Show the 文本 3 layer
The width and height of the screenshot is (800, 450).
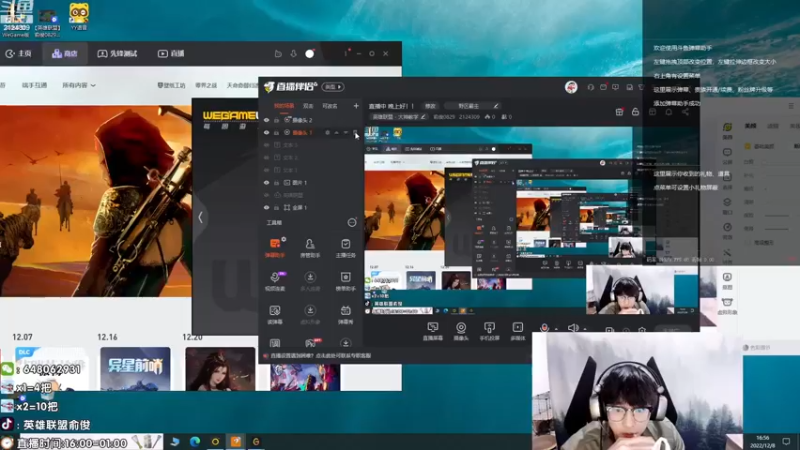[x=266, y=145]
